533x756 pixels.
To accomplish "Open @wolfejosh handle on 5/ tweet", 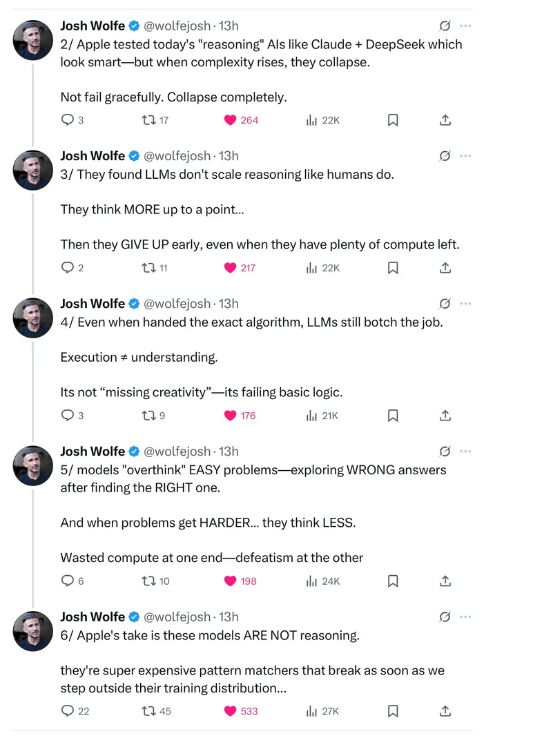I will (x=177, y=452).
